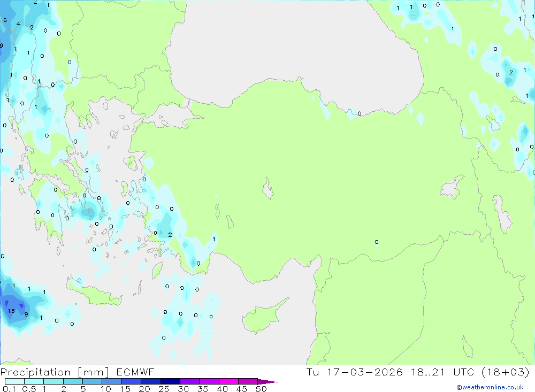Select the '9' value beside the 15 reading
Screen dimensions: 535x392
[26, 314]
